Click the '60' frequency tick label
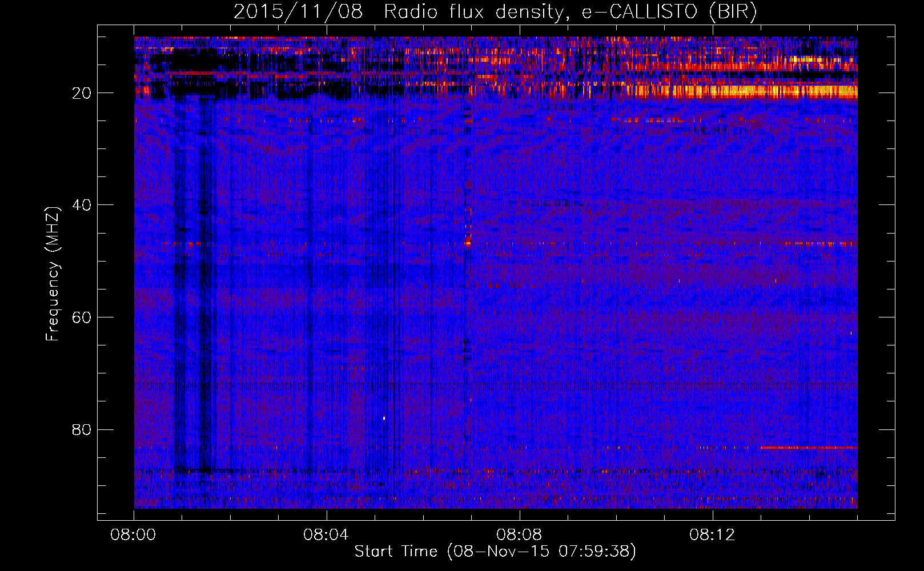 tap(82, 317)
